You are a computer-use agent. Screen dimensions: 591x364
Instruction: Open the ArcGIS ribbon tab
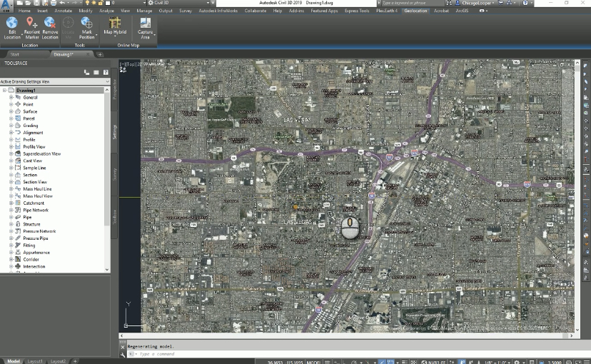[462, 11]
